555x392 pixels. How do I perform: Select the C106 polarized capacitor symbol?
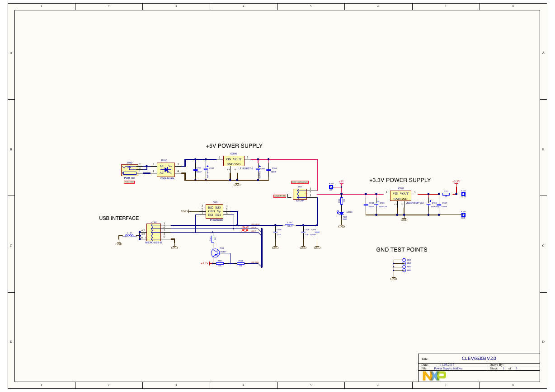[x=428, y=204]
